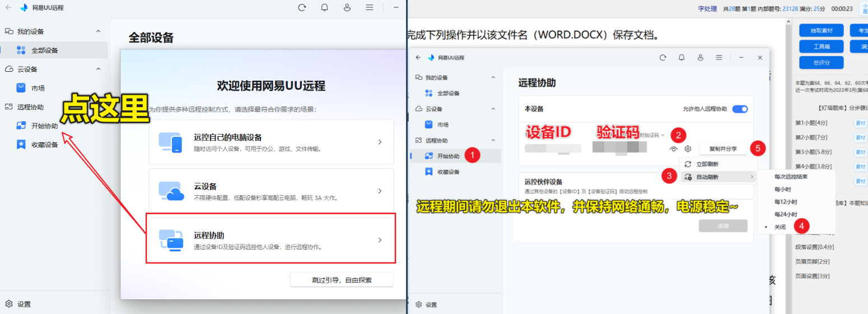Open 设置 at bottom of left UU sidebar
This screenshot has width=868, height=314.
point(18,304)
